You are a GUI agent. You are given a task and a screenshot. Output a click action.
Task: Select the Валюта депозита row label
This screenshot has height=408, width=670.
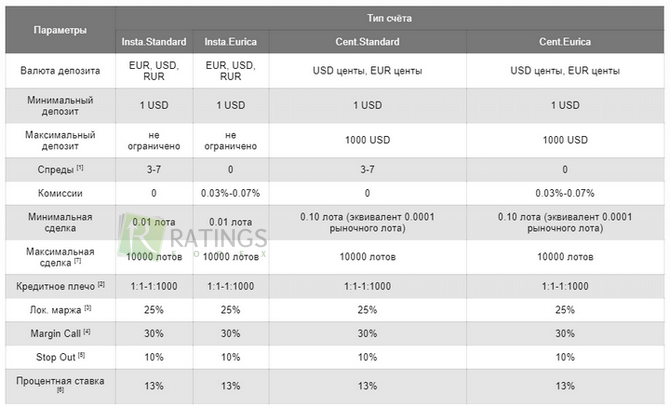[60, 71]
